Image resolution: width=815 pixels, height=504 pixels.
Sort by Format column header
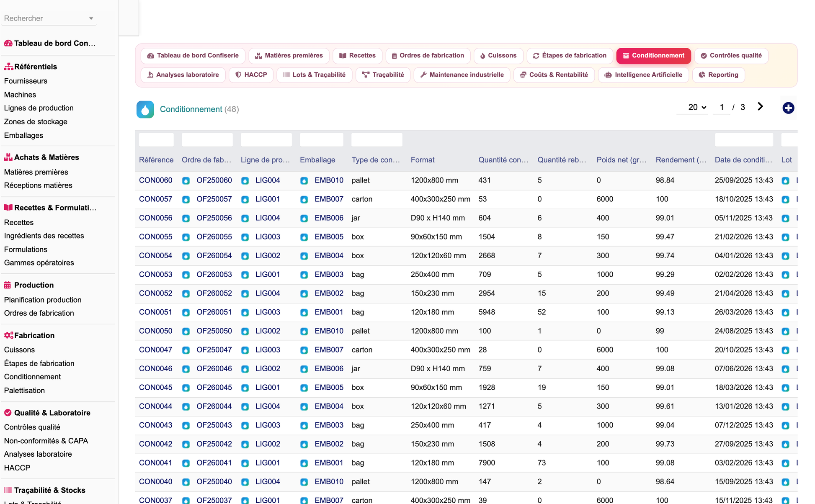tap(423, 160)
